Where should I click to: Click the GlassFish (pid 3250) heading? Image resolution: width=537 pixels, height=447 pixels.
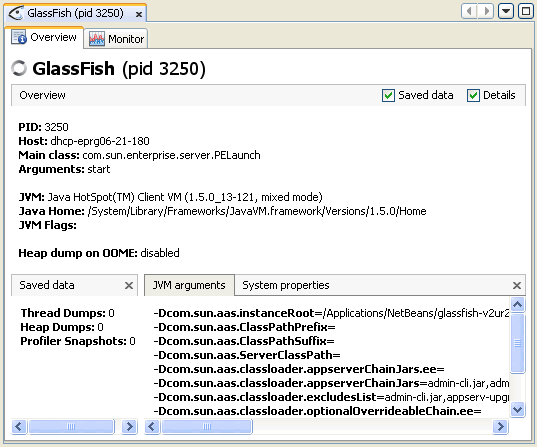119,69
